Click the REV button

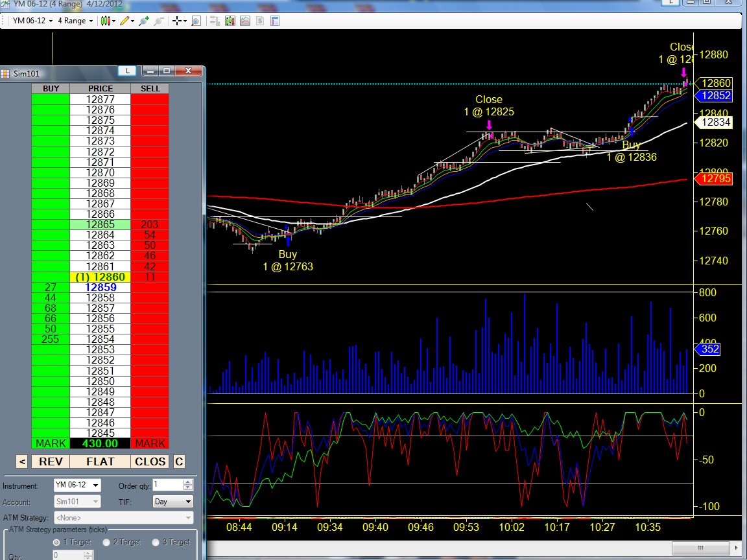click(51, 461)
